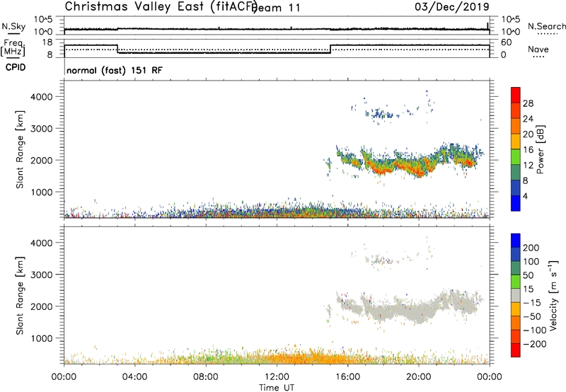
Task: Click the '08:00' time tick label
Action: [x=206, y=377]
